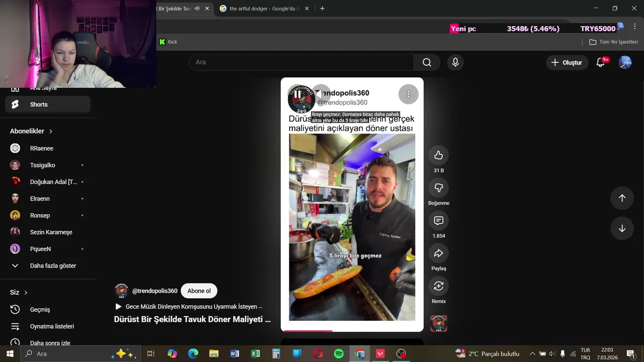Go to next Short with down arrow
This screenshot has width=644, height=362.
tap(622, 228)
